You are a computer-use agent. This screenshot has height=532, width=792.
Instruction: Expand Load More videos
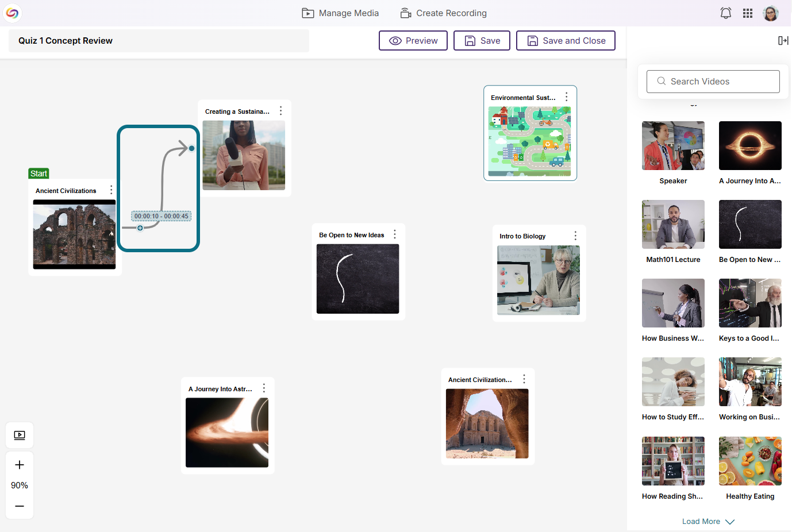coord(708,522)
